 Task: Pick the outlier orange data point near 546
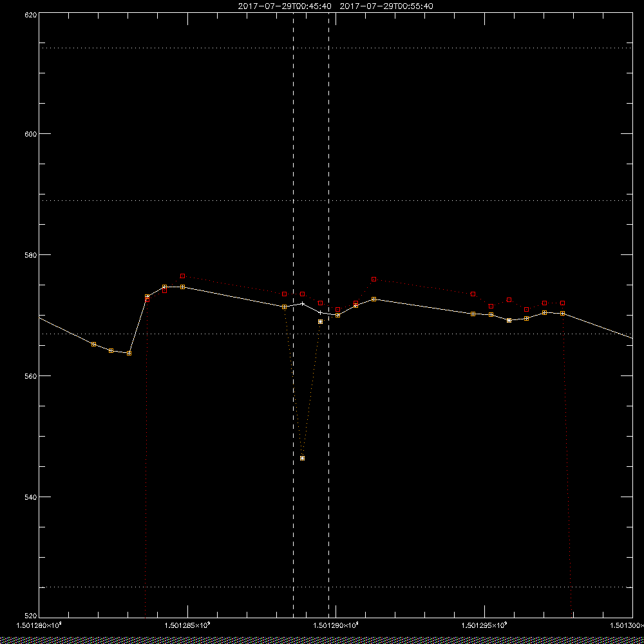click(x=302, y=458)
